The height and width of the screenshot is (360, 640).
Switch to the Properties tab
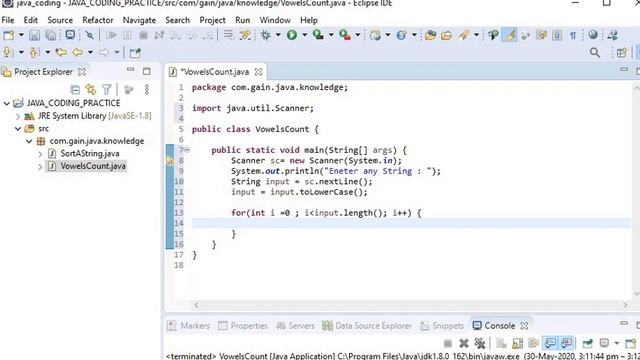[243, 326]
